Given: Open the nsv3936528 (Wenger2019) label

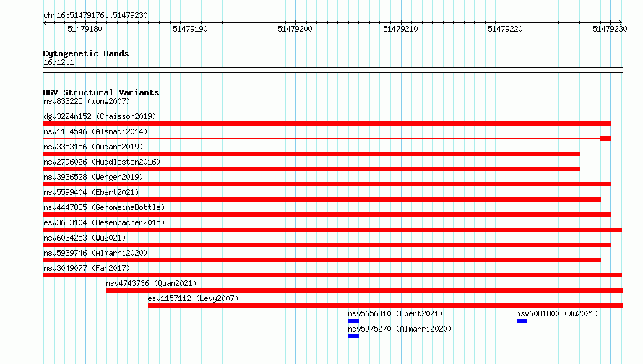Looking at the screenshot, I should tap(93, 177).
